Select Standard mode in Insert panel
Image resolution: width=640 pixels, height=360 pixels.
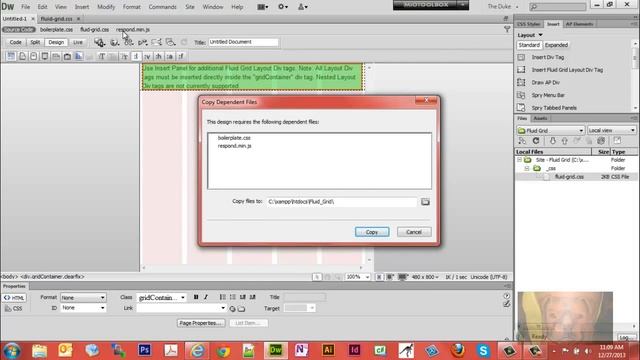(x=529, y=45)
